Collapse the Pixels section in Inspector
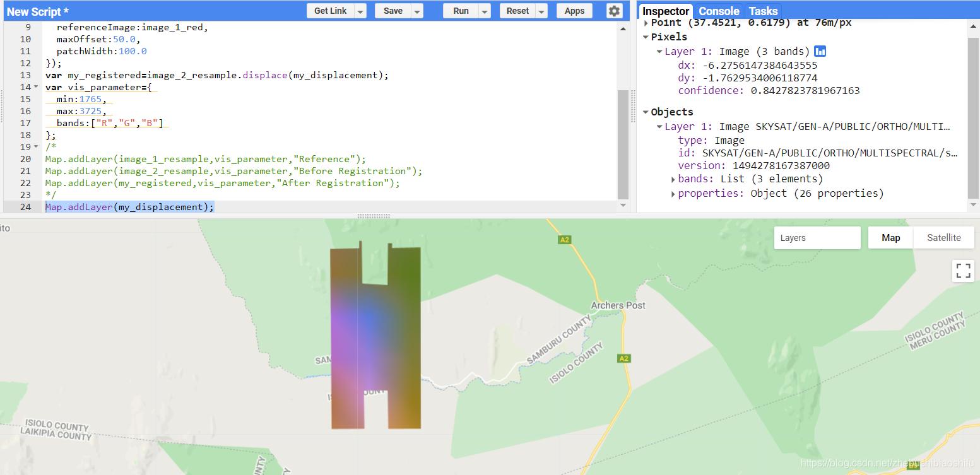 coord(646,37)
